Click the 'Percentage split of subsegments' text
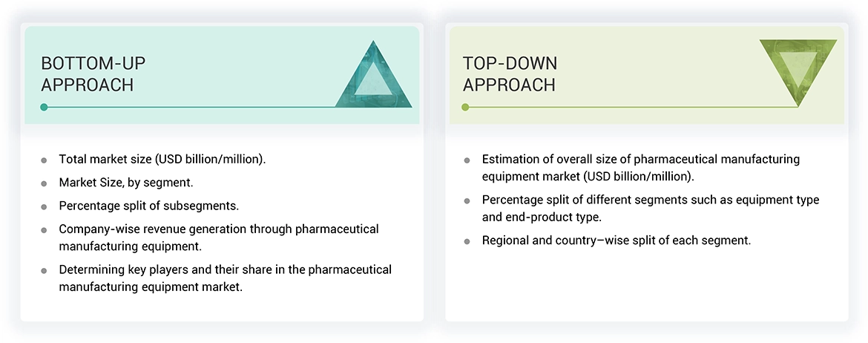868x343 pixels. tap(149, 206)
